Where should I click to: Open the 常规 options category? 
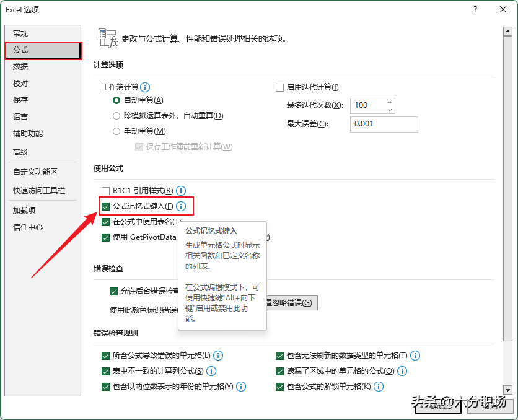[43, 33]
